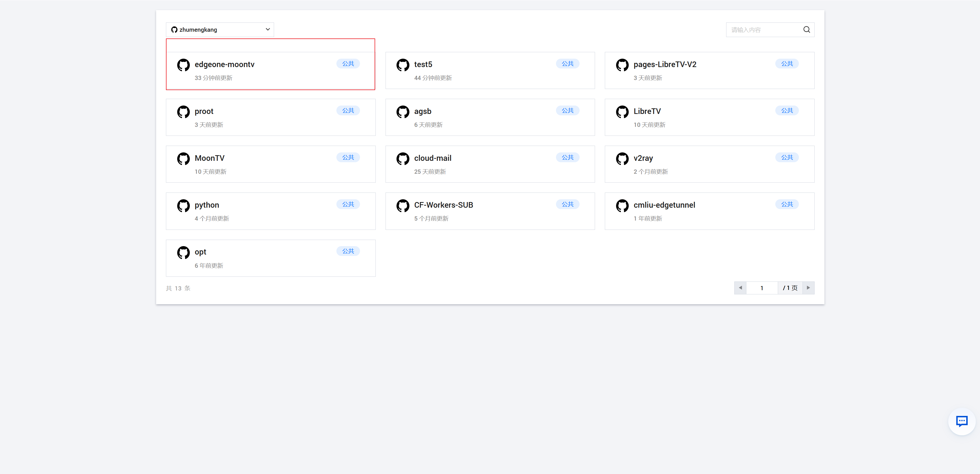Click the dropdown chevron arrow

point(267,30)
